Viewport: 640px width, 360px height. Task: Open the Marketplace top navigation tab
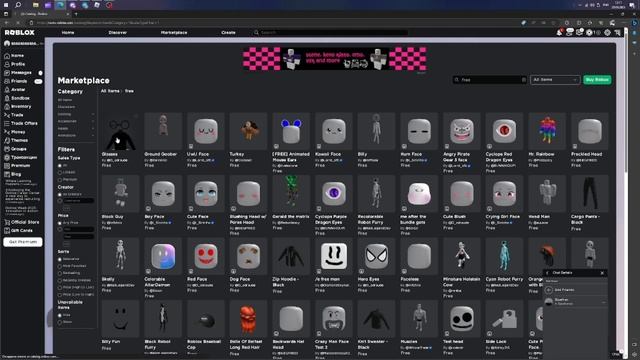coord(174,32)
